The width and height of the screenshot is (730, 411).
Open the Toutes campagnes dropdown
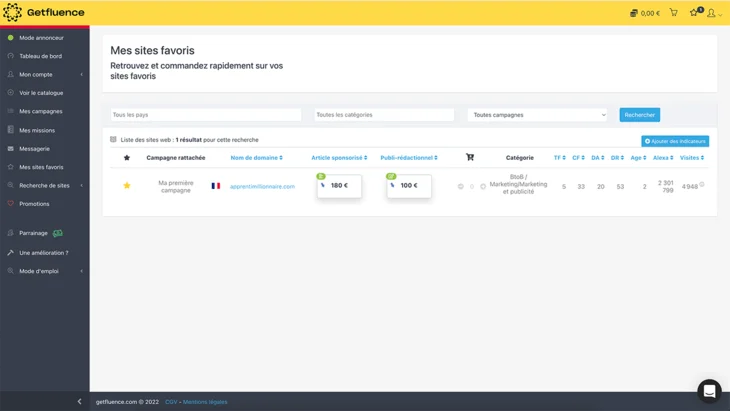point(537,115)
